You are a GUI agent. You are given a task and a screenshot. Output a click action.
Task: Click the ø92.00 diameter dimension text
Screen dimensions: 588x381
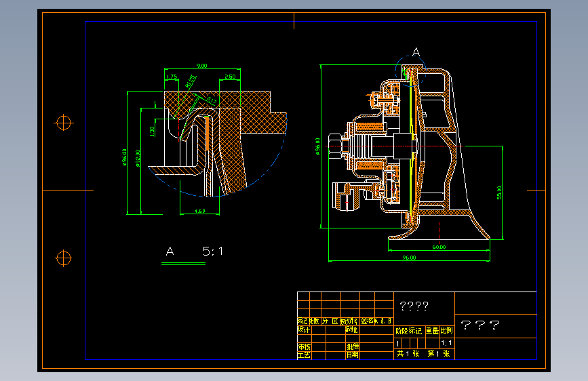138,159
